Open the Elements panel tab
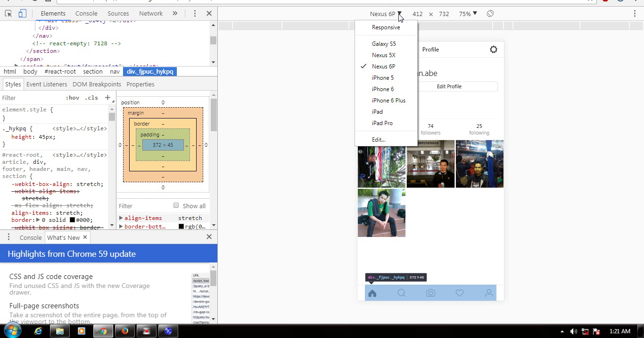The height and width of the screenshot is (338, 644). tap(53, 14)
